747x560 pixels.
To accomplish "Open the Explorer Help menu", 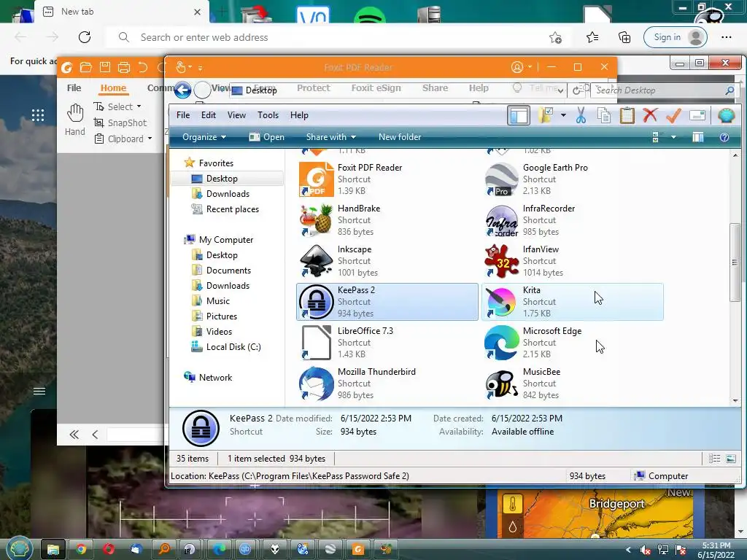I will pos(299,115).
